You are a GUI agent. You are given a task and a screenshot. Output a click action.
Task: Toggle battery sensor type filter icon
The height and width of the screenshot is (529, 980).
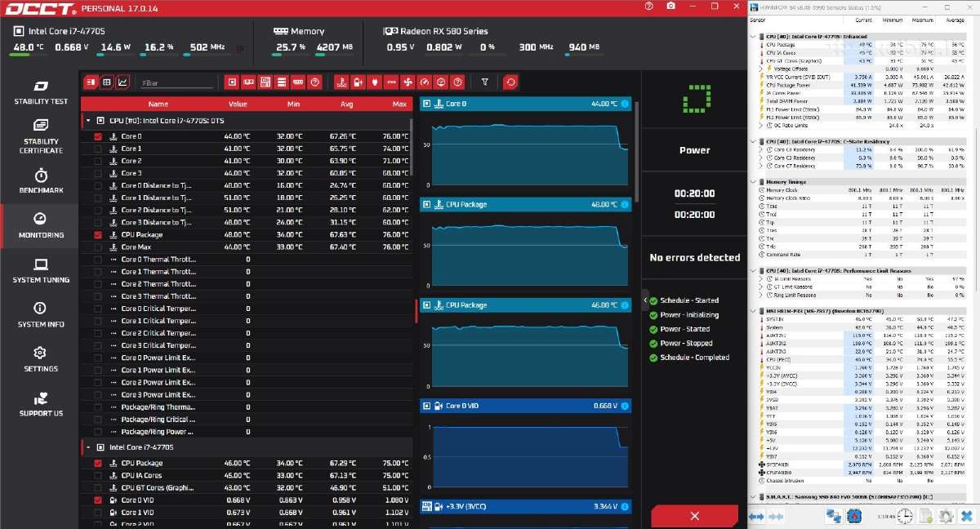click(358, 82)
